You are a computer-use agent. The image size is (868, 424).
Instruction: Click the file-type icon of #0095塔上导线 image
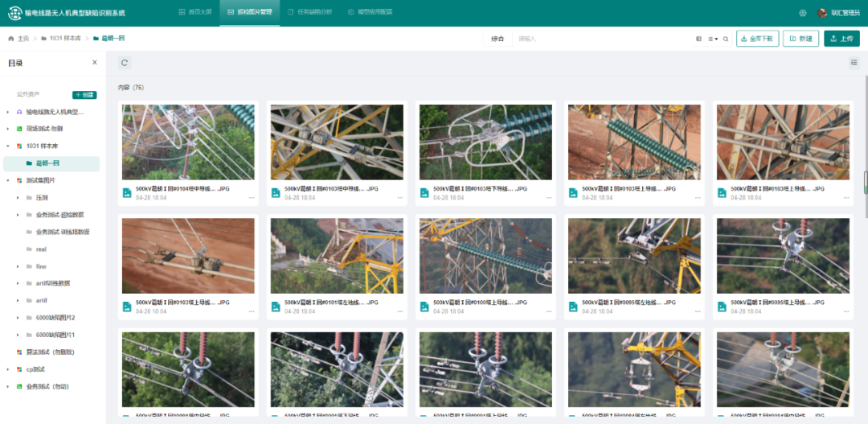[x=723, y=307]
